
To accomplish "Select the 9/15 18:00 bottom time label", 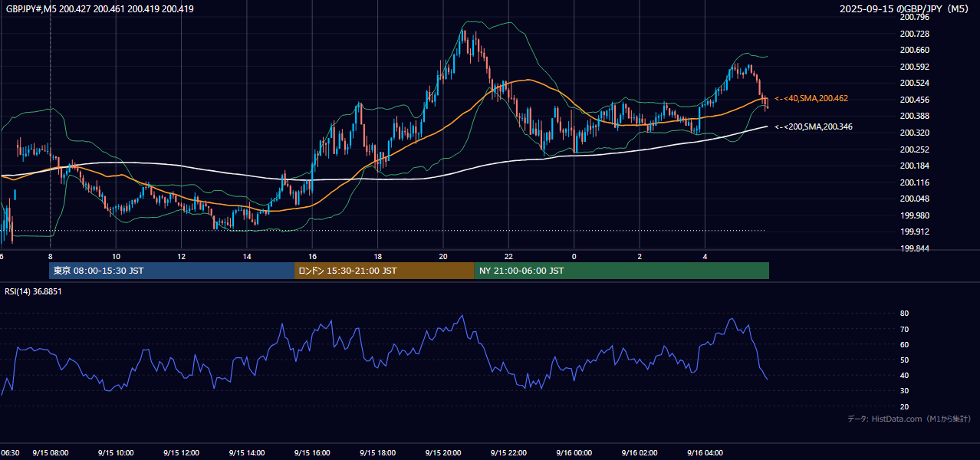I will pyautogui.click(x=378, y=453).
